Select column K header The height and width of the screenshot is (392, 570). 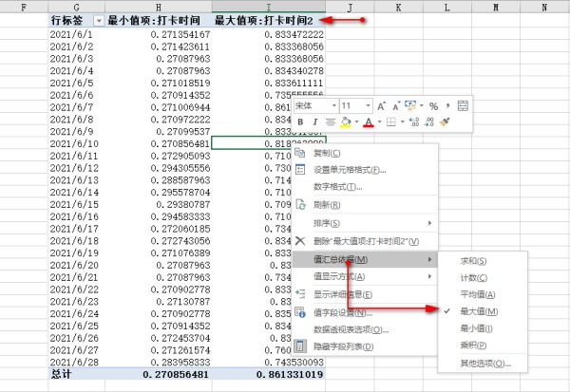pos(398,7)
